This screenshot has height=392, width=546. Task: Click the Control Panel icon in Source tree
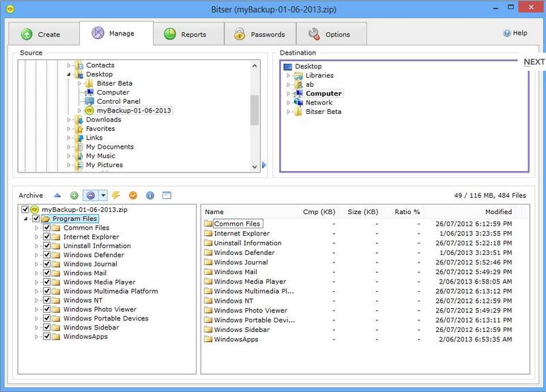[x=89, y=101]
